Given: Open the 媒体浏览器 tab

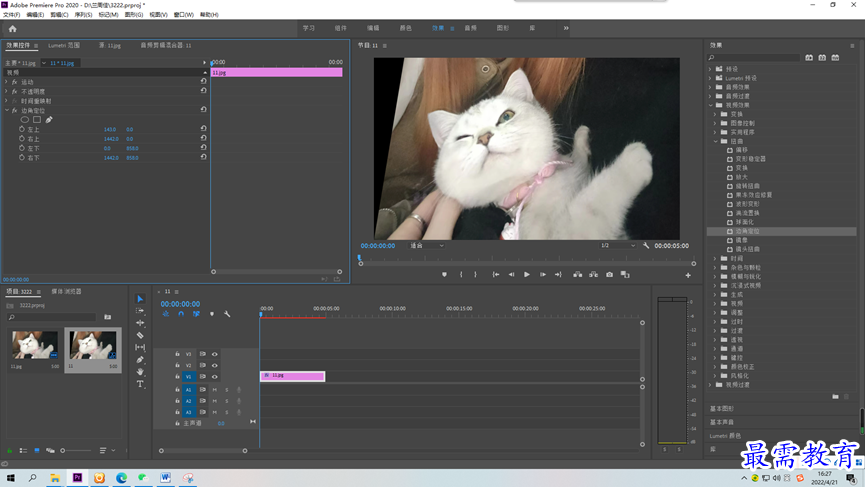Looking at the screenshot, I should [x=66, y=291].
